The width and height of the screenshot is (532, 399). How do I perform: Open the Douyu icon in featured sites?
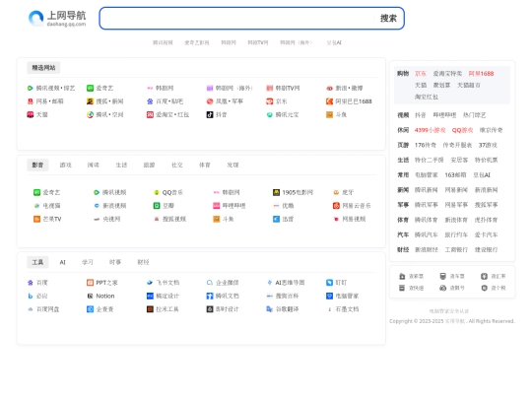(329, 114)
